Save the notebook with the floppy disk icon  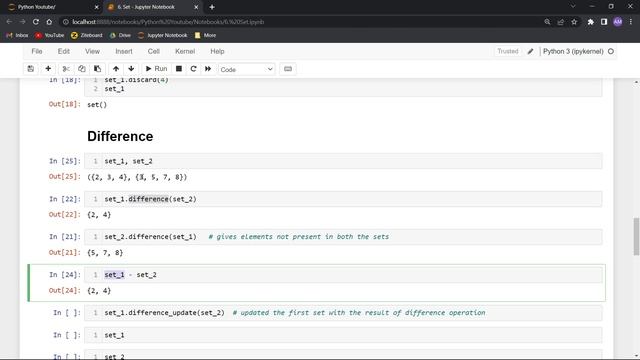31,69
